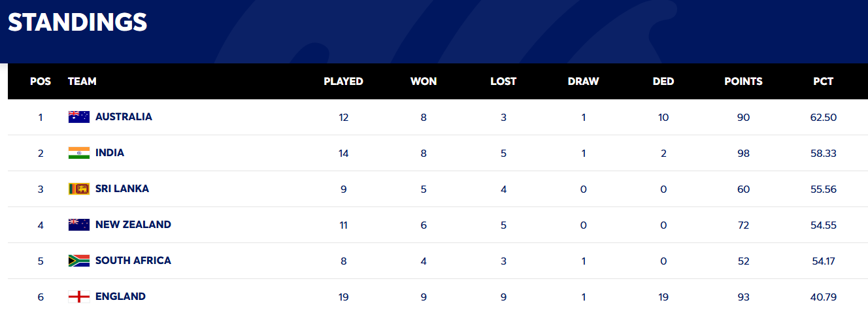Click the New Zealand flag icon
868x313 pixels.
[79, 225]
